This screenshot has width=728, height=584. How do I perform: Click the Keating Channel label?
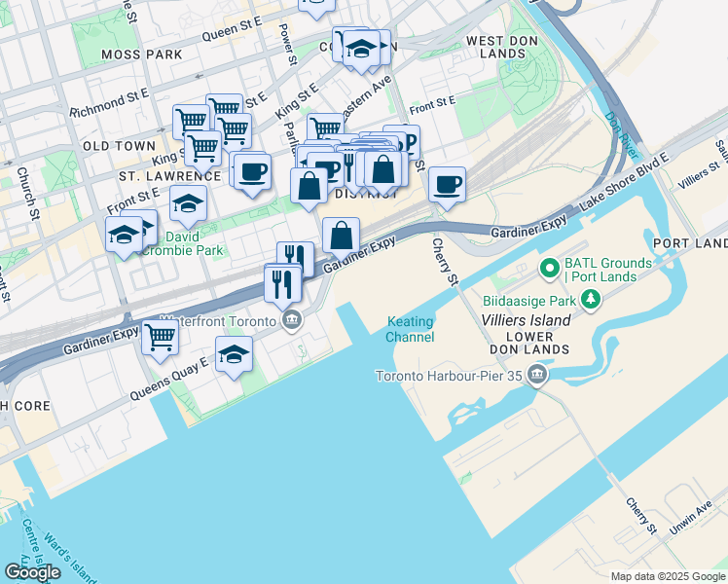[x=410, y=329]
